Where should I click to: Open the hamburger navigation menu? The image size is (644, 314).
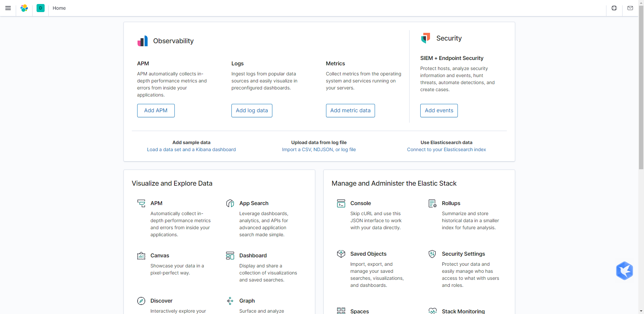(x=8, y=8)
